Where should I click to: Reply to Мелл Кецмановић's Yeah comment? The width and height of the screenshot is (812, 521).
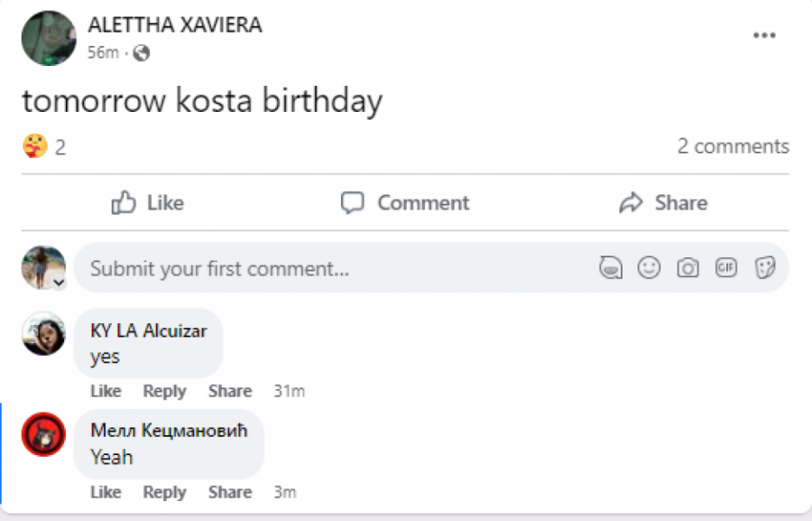(x=164, y=492)
